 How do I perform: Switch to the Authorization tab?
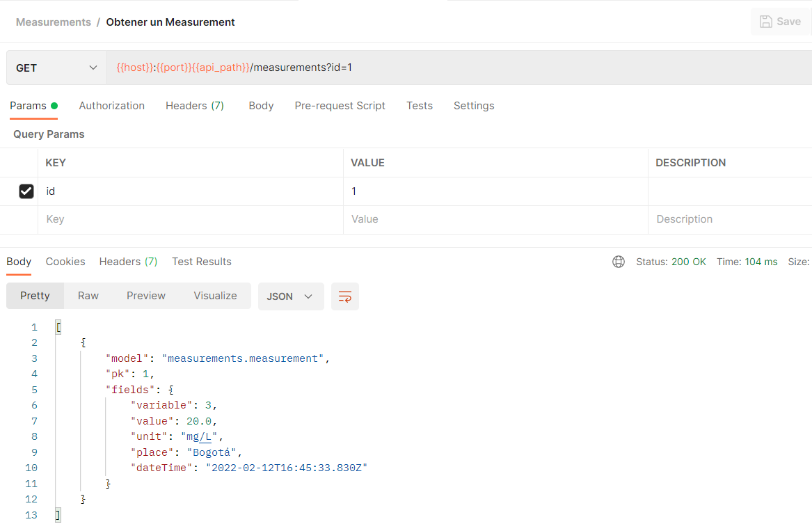(x=111, y=105)
